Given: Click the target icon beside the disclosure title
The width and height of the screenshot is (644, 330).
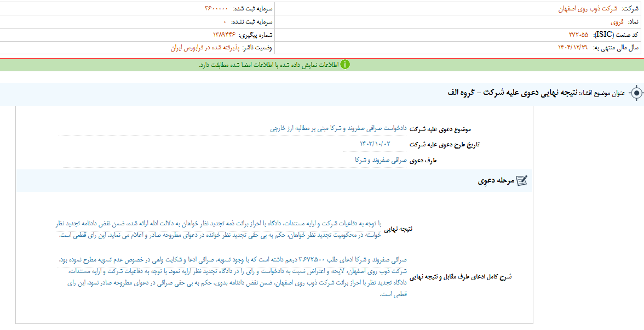Looking at the screenshot, I should point(636,93).
